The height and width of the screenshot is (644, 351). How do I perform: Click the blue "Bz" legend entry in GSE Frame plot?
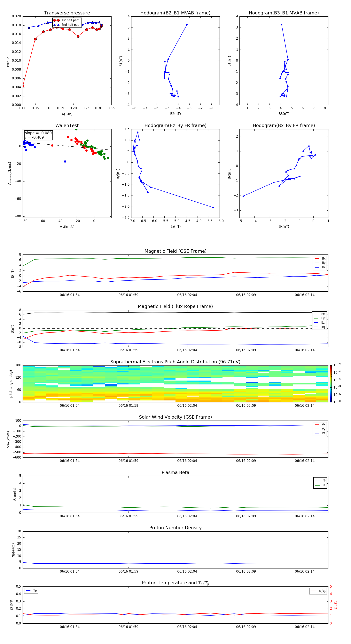320,267
